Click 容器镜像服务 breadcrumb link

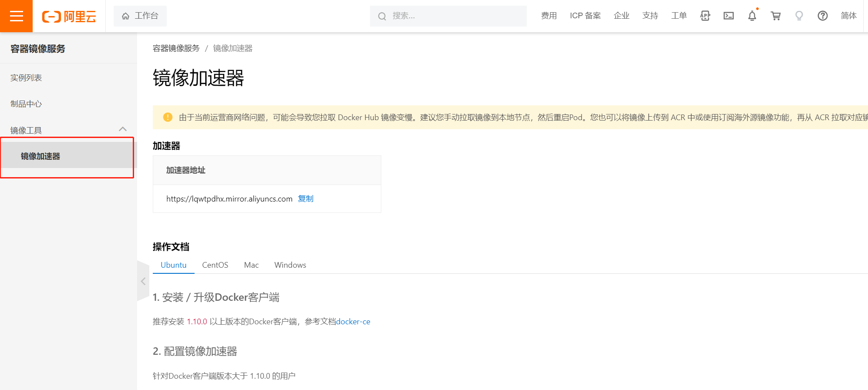[x=176, y=48]
